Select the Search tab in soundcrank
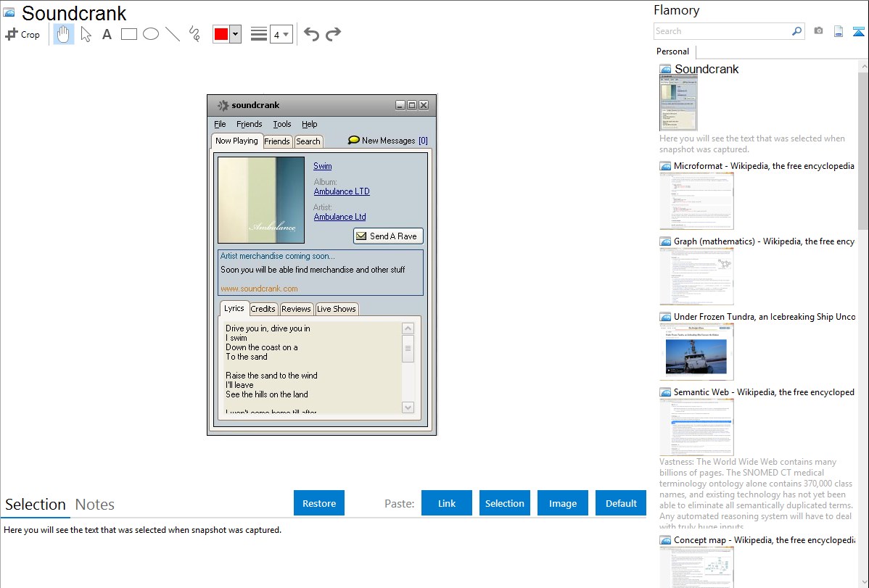The width and height of the screenshot is (869, 588). [x=308, y=141]
